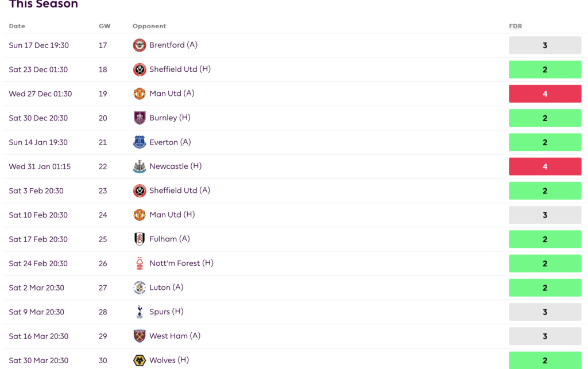588x369 pixels.
Task: Click the Luton club crest icon
Action: [140, 288]
